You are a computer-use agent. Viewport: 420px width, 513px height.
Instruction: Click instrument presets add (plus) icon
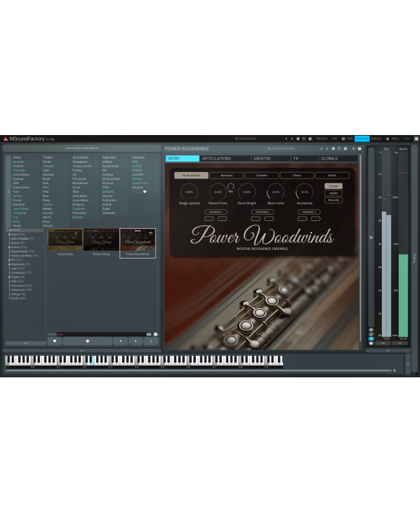coord(345,149)
